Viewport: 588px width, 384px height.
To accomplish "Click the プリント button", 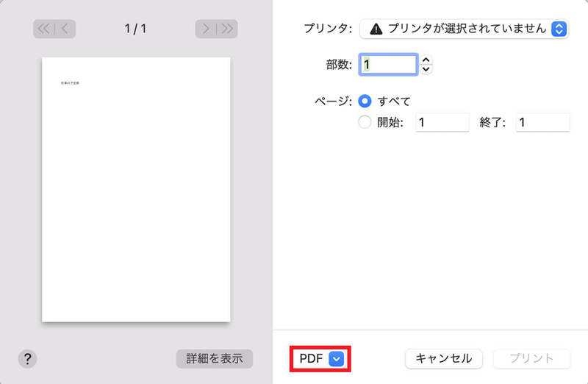I will [x=531, y=359].
